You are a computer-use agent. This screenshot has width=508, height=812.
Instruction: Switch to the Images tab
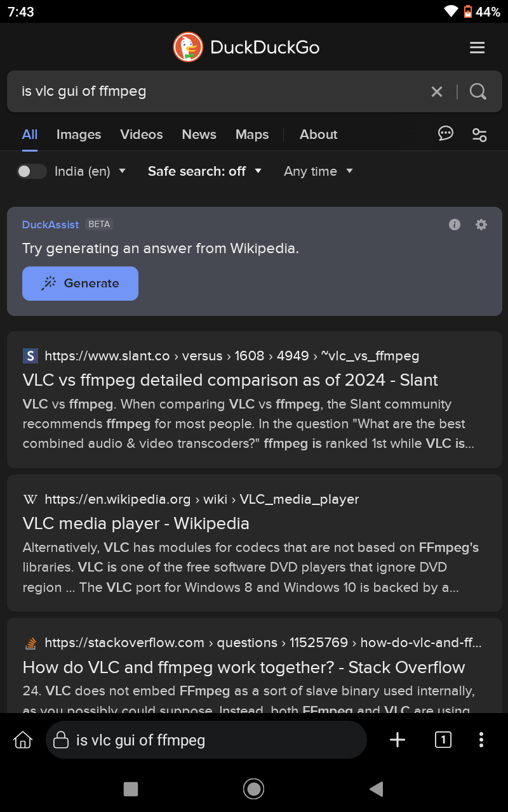[79, 134]
